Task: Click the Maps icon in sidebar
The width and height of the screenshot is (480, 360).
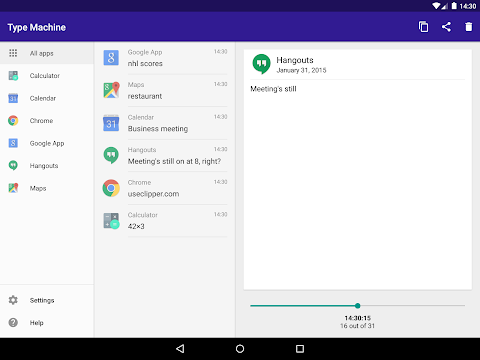Action: 13,188
